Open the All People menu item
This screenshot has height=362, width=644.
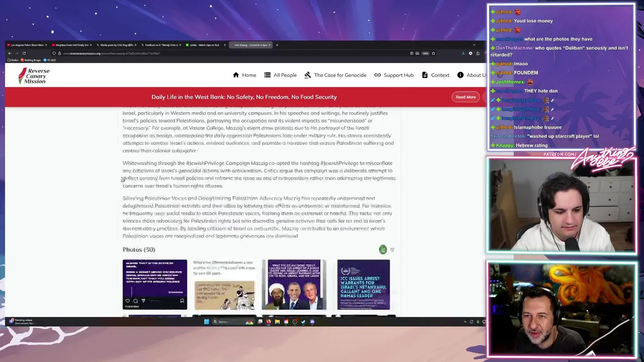click(280, 75)
